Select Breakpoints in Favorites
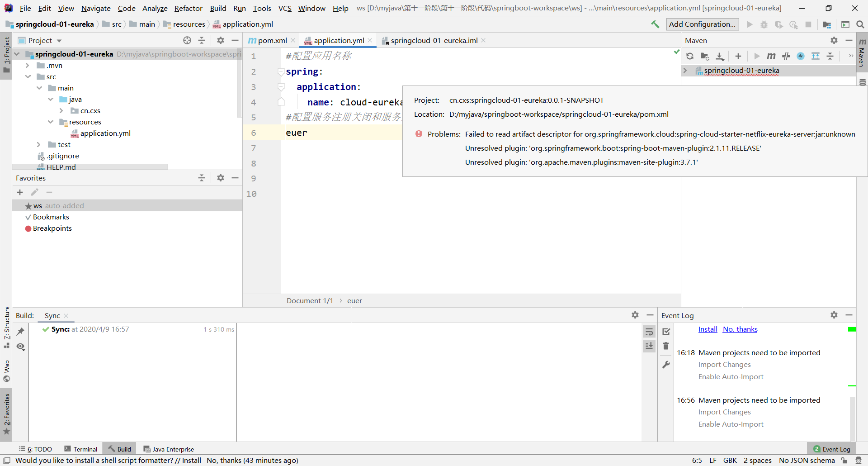The height and width of the screenshot is (466, 868). (x=52, y=228)
